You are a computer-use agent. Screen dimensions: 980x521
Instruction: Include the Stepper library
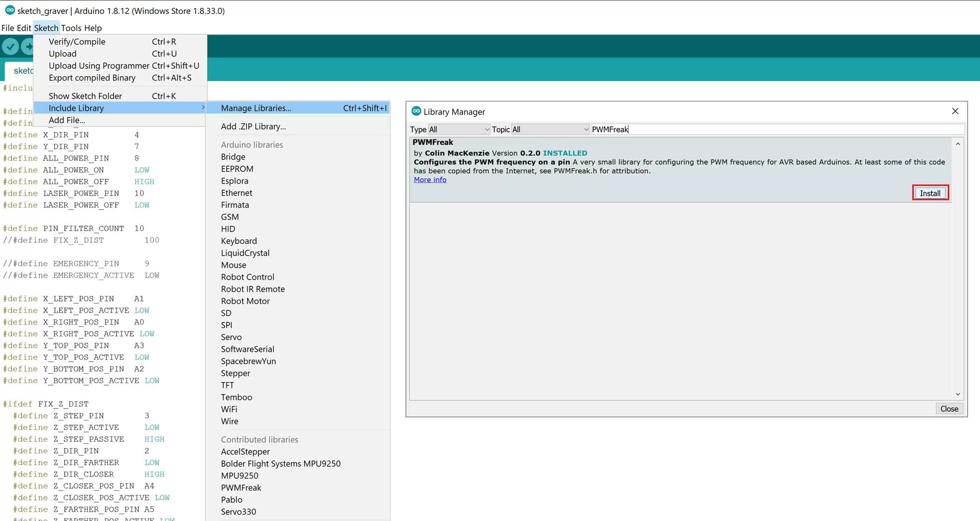298,373
